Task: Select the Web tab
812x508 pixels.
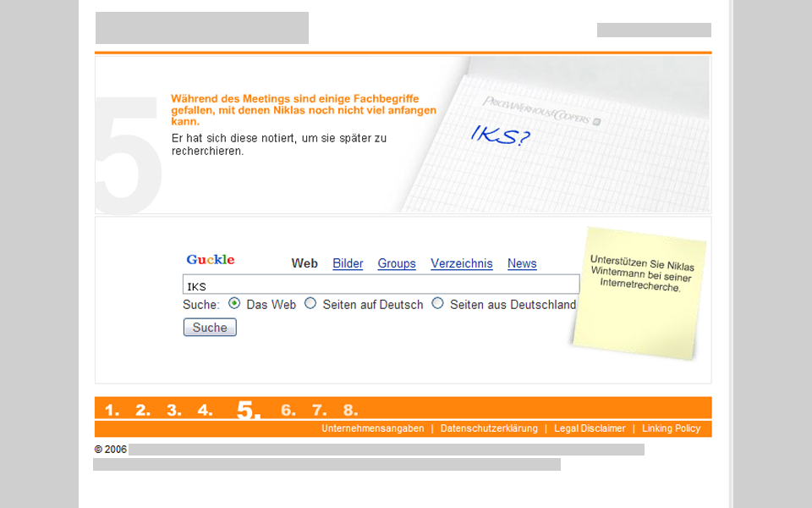Action: click(x=304, y=263)
